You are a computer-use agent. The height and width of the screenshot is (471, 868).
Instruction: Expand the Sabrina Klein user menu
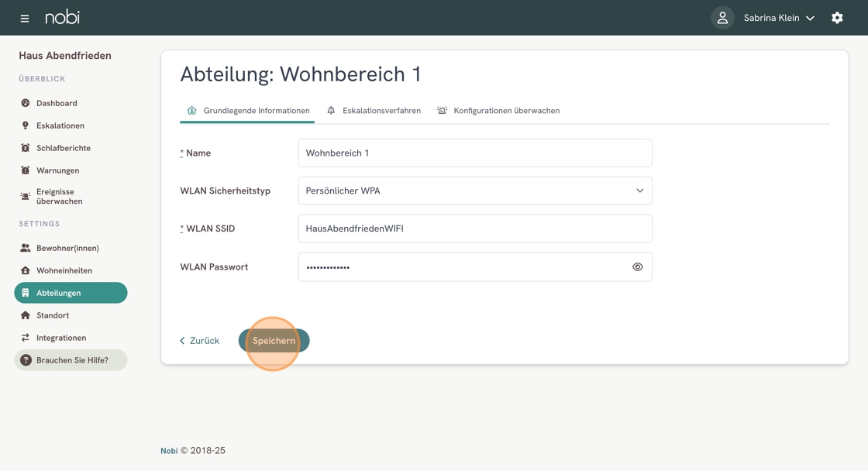click(x=779, y=18)
